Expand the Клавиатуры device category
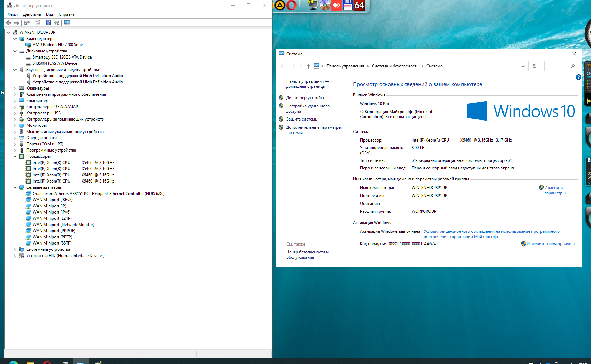 click(x=15, y=88)
